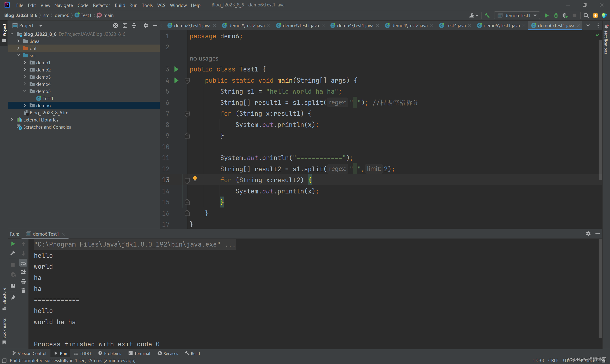
Task: Click the green Run button in top toolbar
Action: click(546, 15)
